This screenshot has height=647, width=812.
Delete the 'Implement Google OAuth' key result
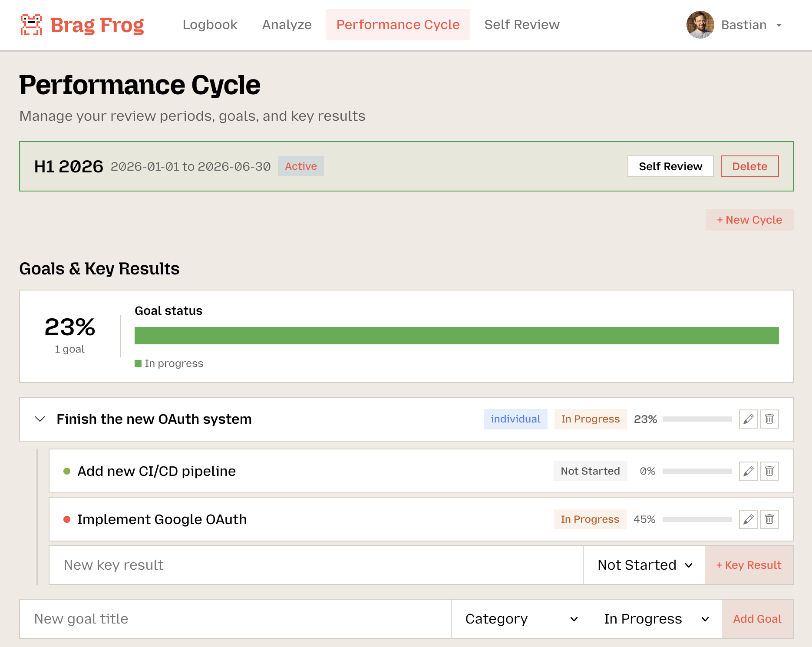coord(769,519)
